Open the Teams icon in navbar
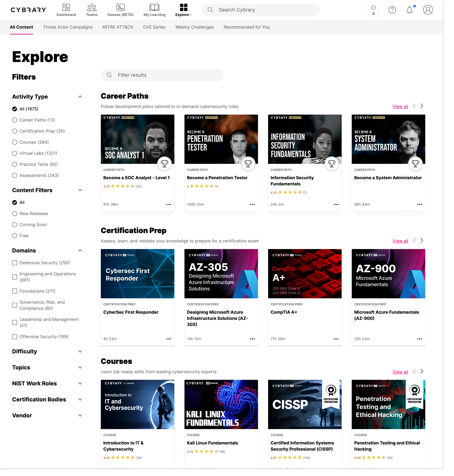The image size is (454, 476). click(x=92, y=8)
